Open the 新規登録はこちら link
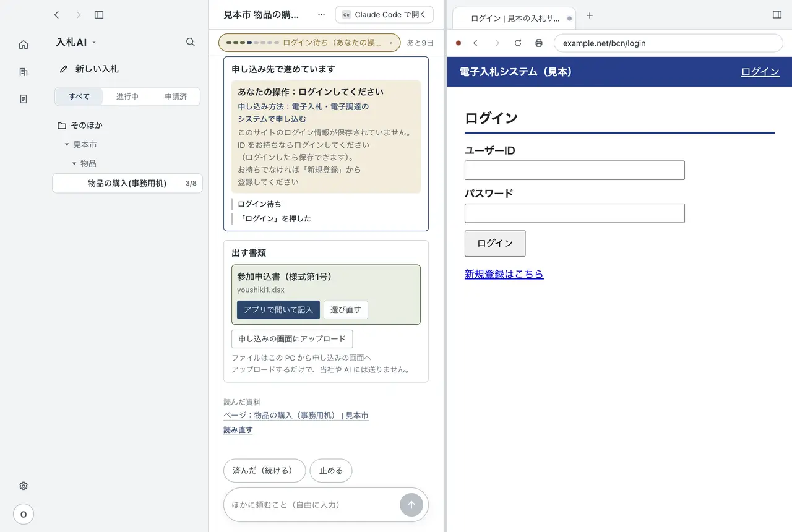The width and height of the screenshot is (792, 532). [504, 274]
